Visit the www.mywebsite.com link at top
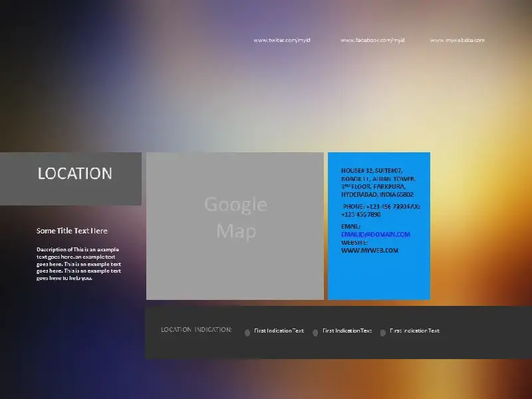This screenshot has width=532, height=399. (x=457, y=40)
